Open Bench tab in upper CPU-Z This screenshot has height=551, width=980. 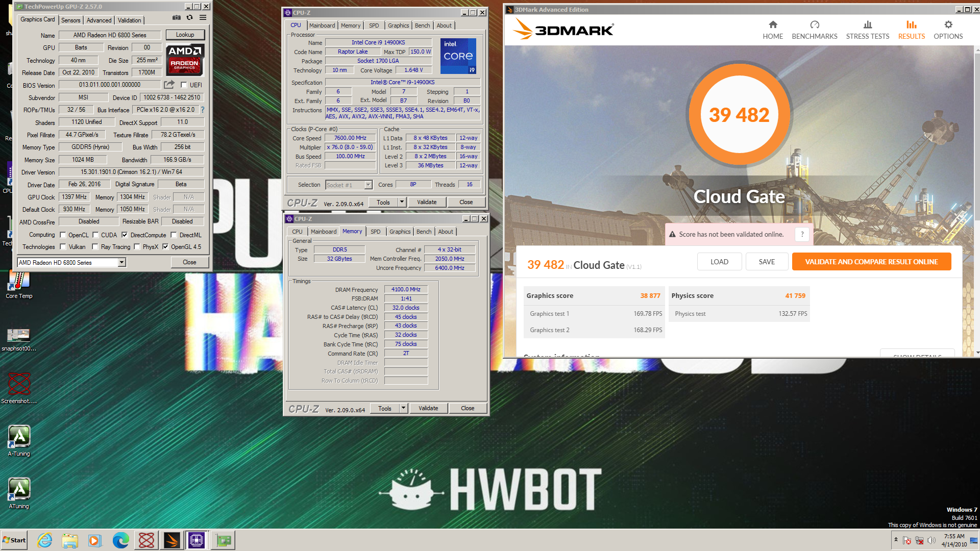click(x=422, y=26)
